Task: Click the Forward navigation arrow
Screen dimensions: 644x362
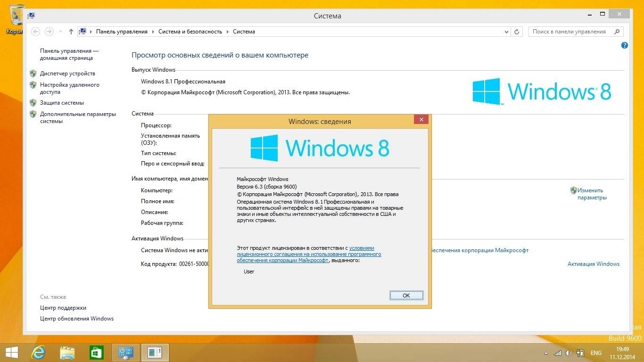Action: pos(49,32)
